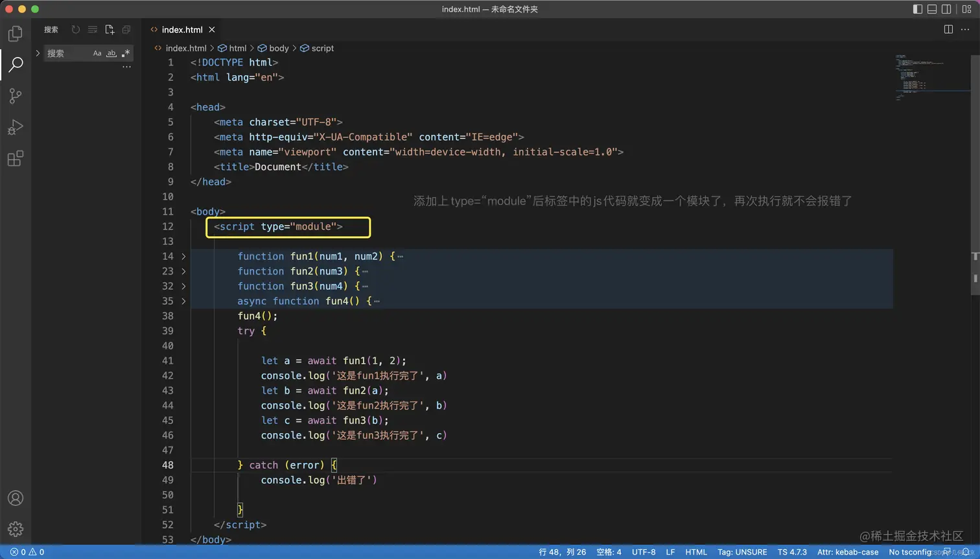Expand folded function fun3 at line 32
Viewport: 980px width, 559px height.
[x=183, y=286]
